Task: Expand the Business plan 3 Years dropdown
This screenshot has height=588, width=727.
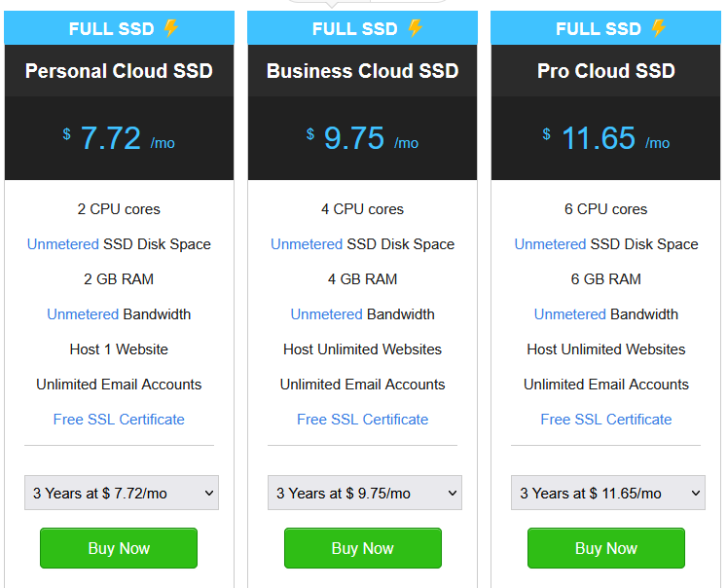Action: click(364, 493)
